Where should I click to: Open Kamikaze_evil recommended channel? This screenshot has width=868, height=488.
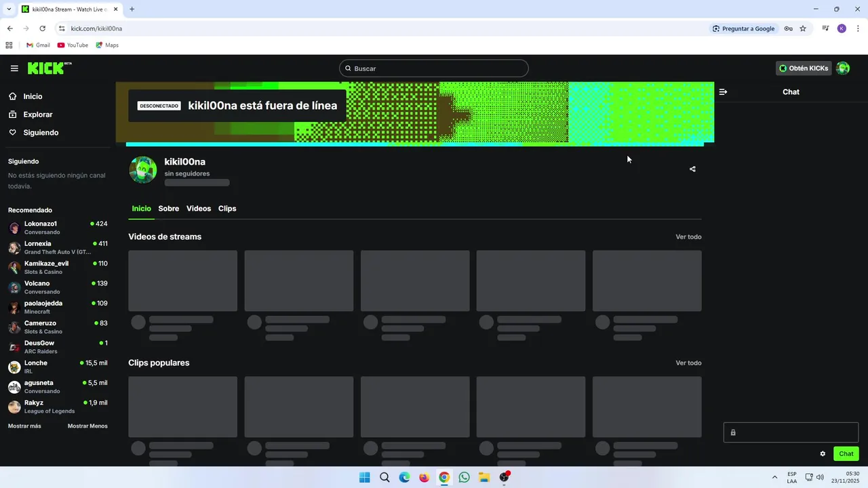(x=58, y=267)
